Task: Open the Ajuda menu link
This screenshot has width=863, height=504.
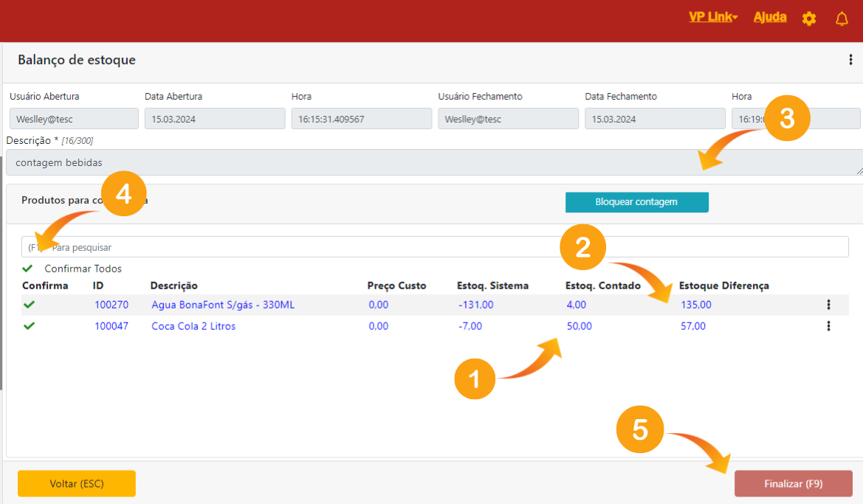Action: (x=769, y=17)
